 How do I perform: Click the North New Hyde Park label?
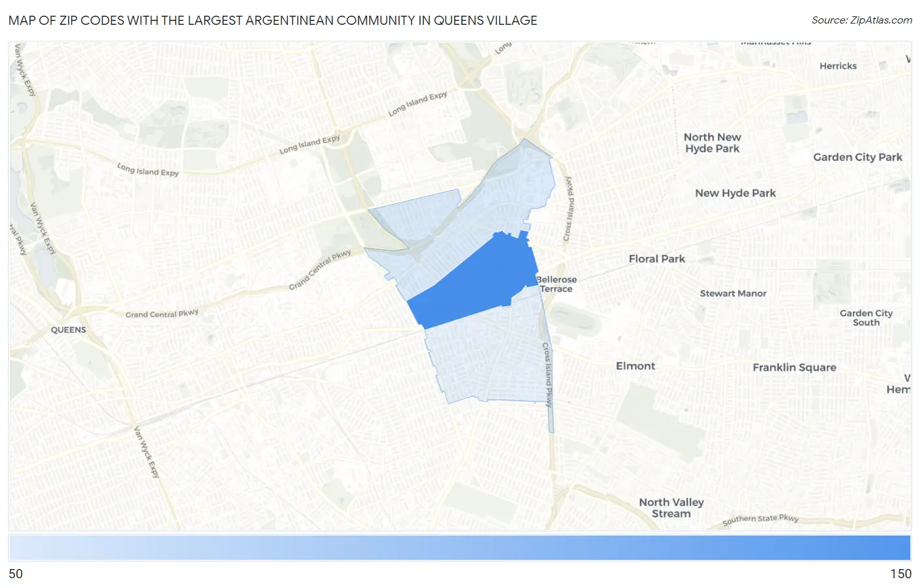coord(713,143)
